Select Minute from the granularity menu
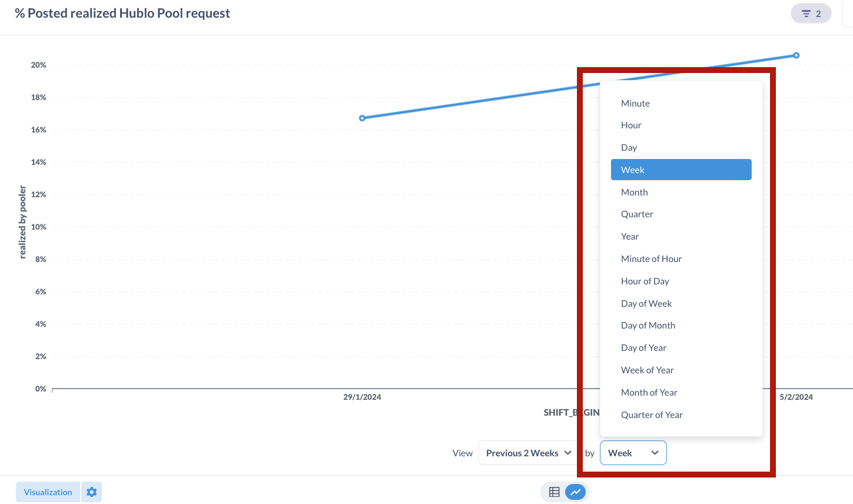 pyautogui.click(x=635, y=103)
